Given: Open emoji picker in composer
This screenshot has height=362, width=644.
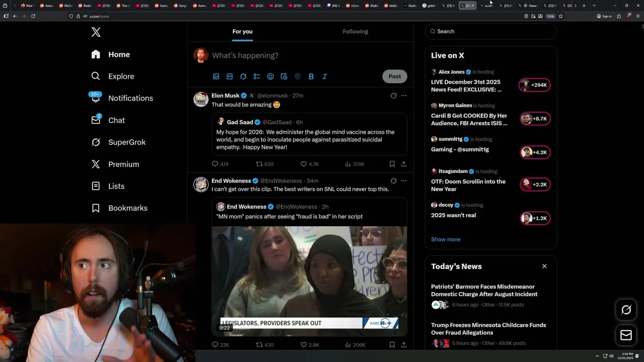Looking at the screenshot, I should 270,76.
